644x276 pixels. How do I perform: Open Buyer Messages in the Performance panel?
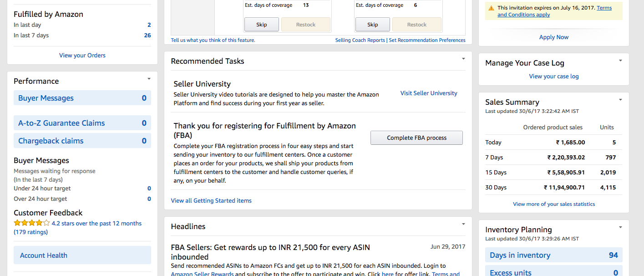coord(46,97)
